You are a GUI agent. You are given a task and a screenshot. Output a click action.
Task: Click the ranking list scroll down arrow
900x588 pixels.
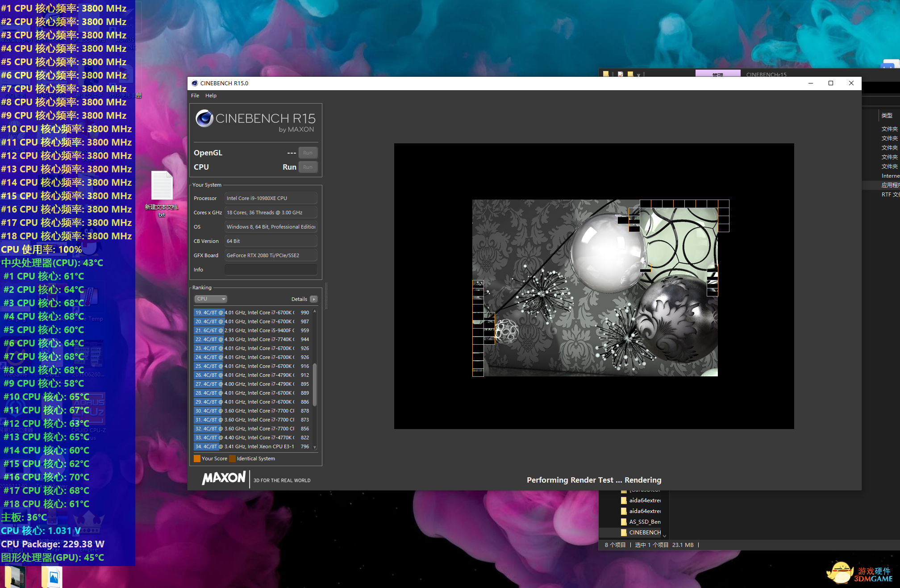315,447
